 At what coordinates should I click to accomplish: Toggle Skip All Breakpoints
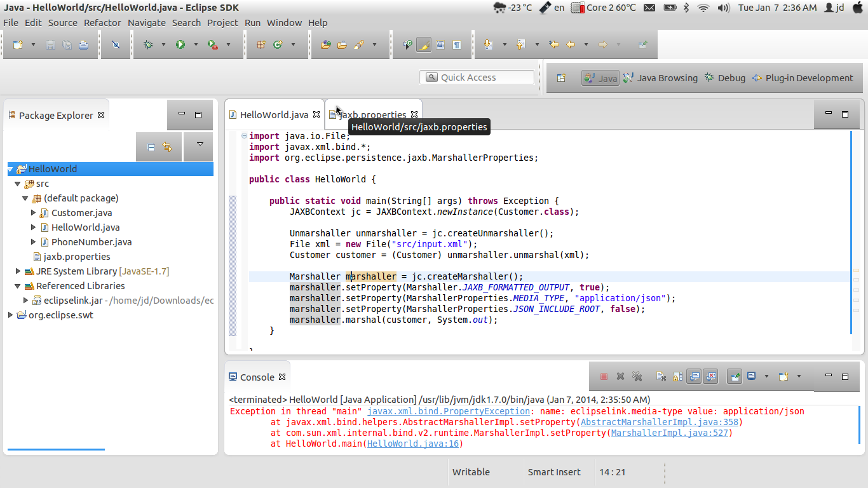(x=115, y=44)
